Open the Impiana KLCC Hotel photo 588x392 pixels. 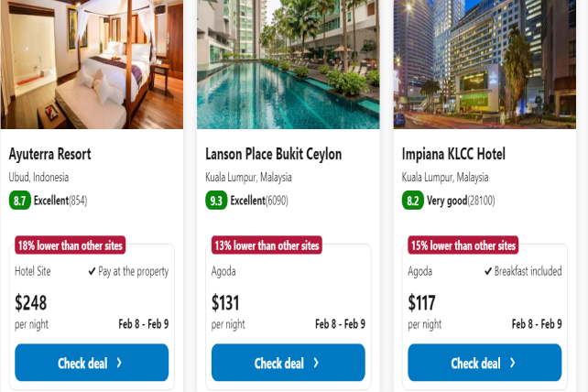pos(485,64)
